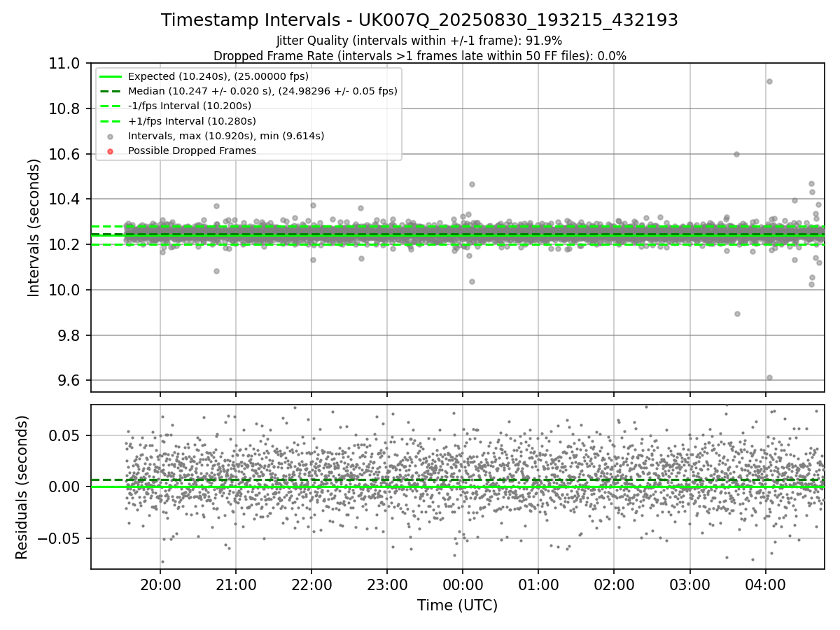The width and height of the screenshot is (840, 630).
Task: Click the lowest outlier point near 9.614 seconds
Action: (769, 377)
